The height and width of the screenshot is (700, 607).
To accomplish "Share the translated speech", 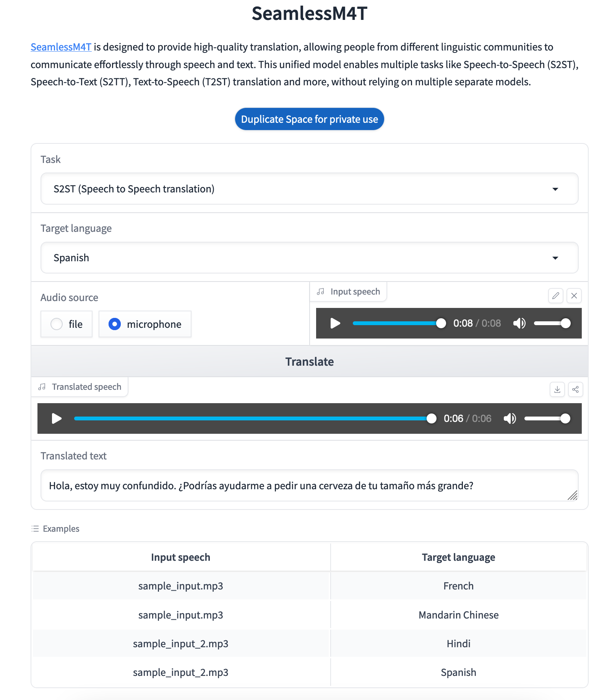I will [576, 389].
